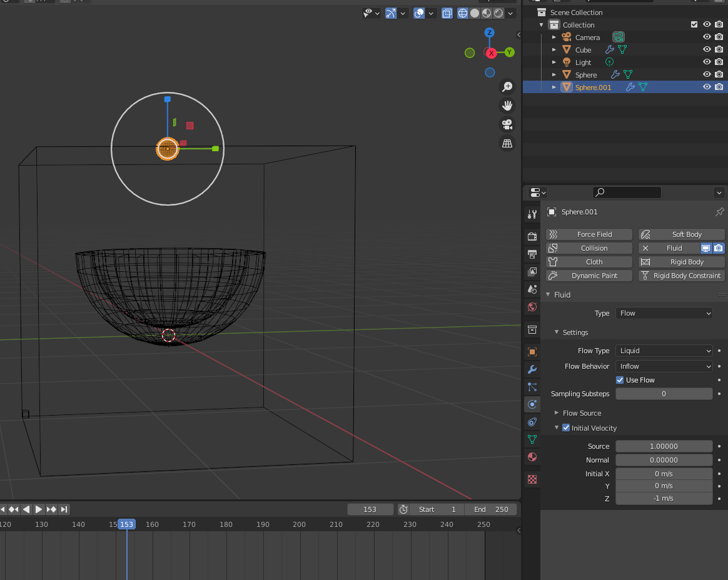The image size is (728, 580).
Task: Click the Y axis on navigation gizmo
Action: (509, 52)
